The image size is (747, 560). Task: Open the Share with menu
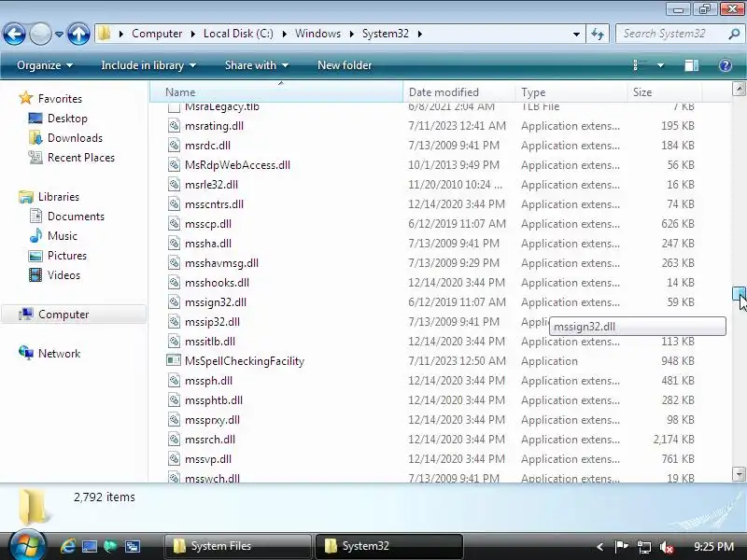pyautogui.click(x=257, y=65)
